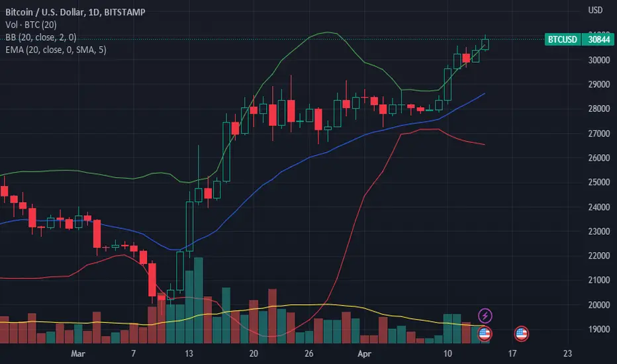Click the blue EMA line near April
The height and width of the screenshot is (364, 617).
(x=364, y=136)
